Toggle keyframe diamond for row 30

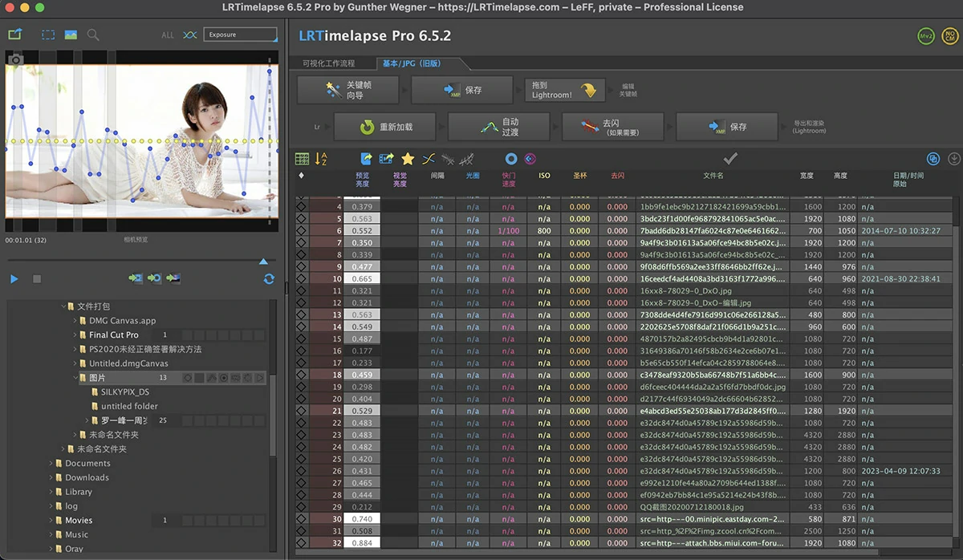[301, 519]
